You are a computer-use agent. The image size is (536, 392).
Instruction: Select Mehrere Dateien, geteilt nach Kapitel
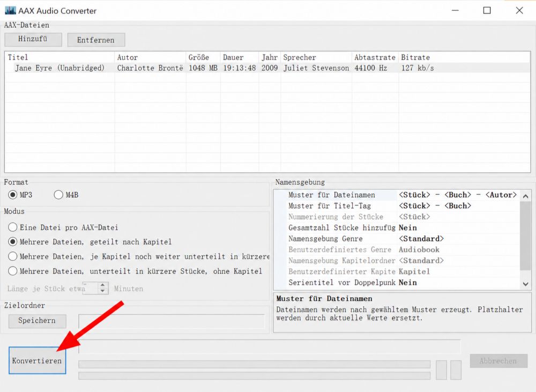point(13,242)
